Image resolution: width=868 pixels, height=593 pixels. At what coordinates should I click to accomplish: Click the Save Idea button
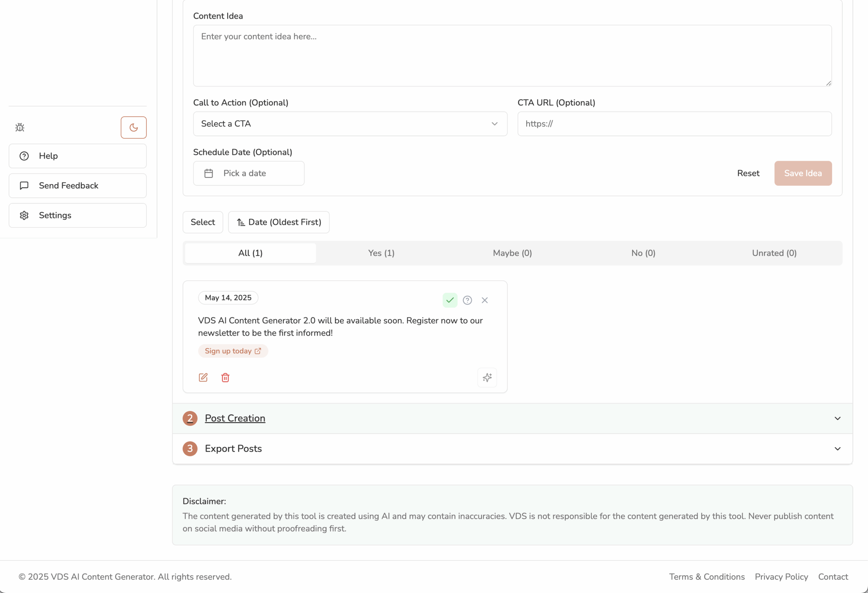[x=803, y=173]
